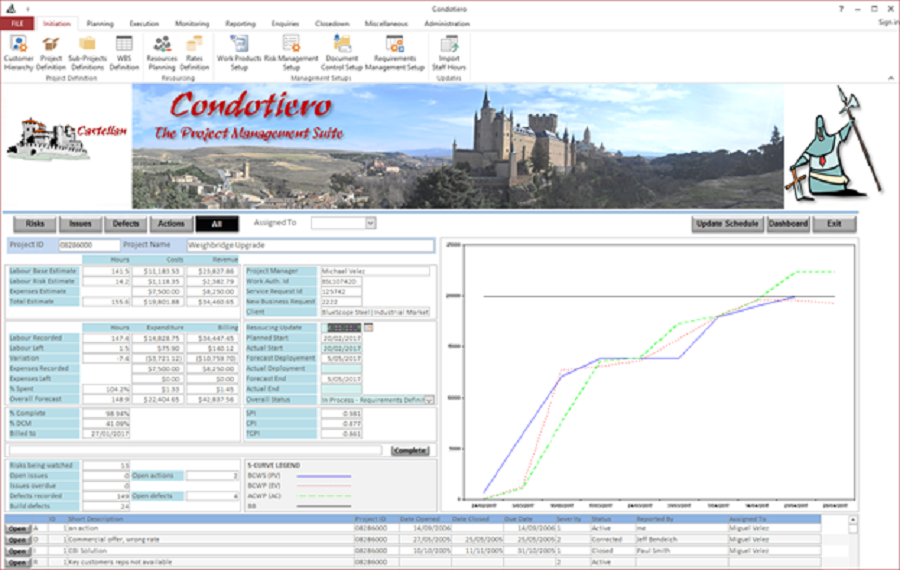Open the 'Key customers reps not available' row

pyautogui.click(x=17, y=563)
